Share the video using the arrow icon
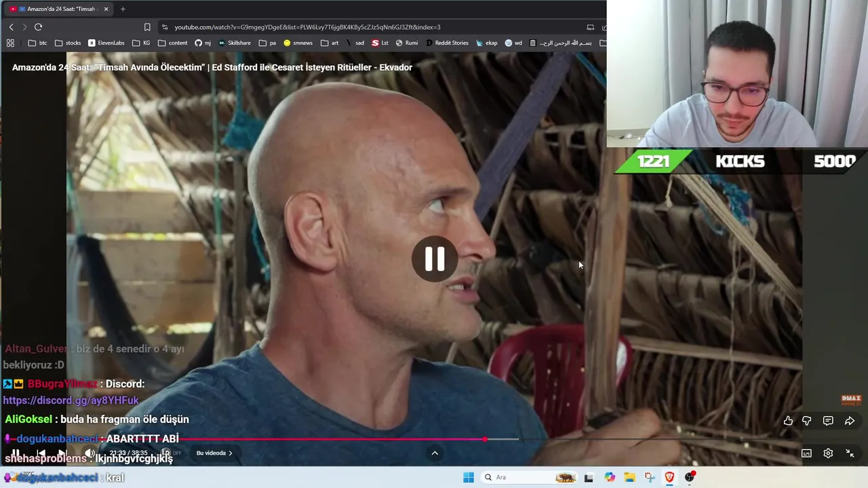The image size is (868, 488). 850,421
